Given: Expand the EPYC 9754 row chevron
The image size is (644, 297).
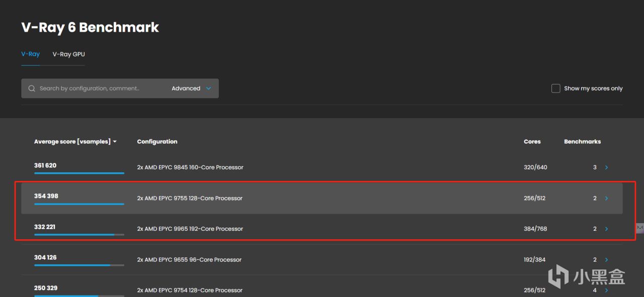Looking at the screenshot, I should (606, 290).
